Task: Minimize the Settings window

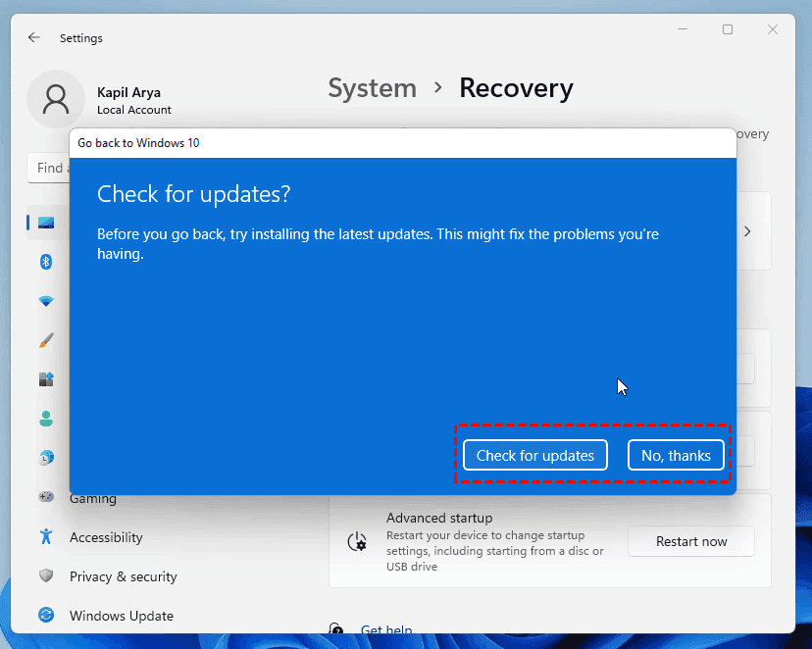Action: [683, 29]
